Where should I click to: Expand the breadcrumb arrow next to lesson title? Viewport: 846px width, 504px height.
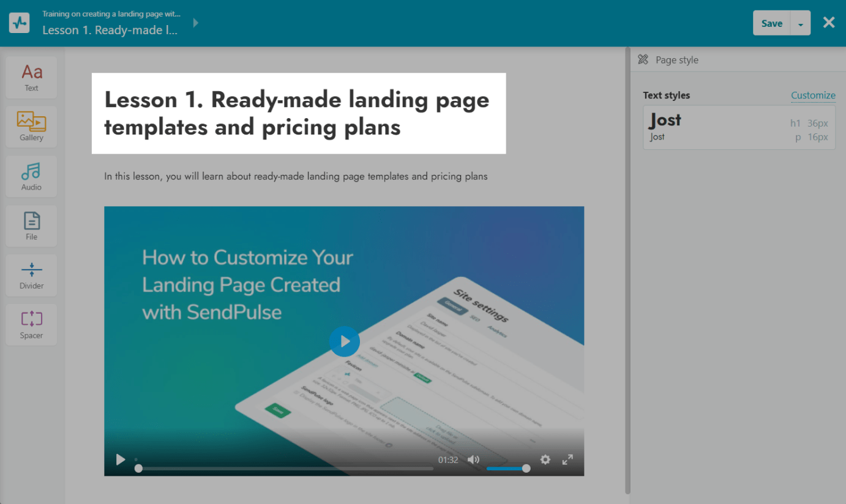point(196,23)
